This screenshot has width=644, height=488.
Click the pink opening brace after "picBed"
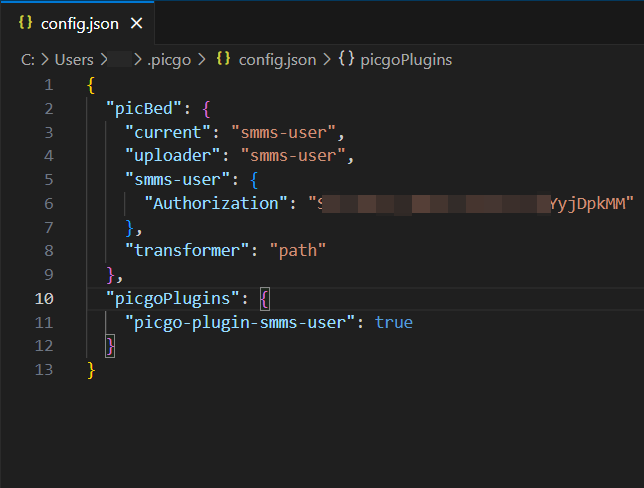[x=206, y=109]
